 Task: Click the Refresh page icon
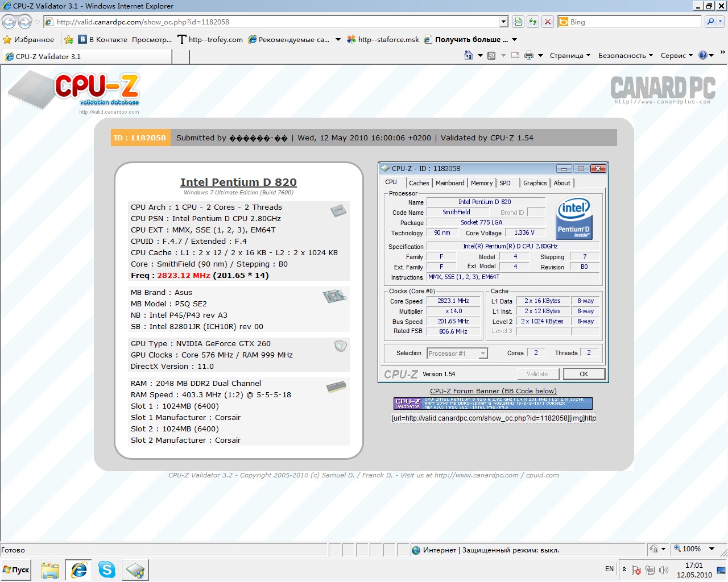click(533, 22)
